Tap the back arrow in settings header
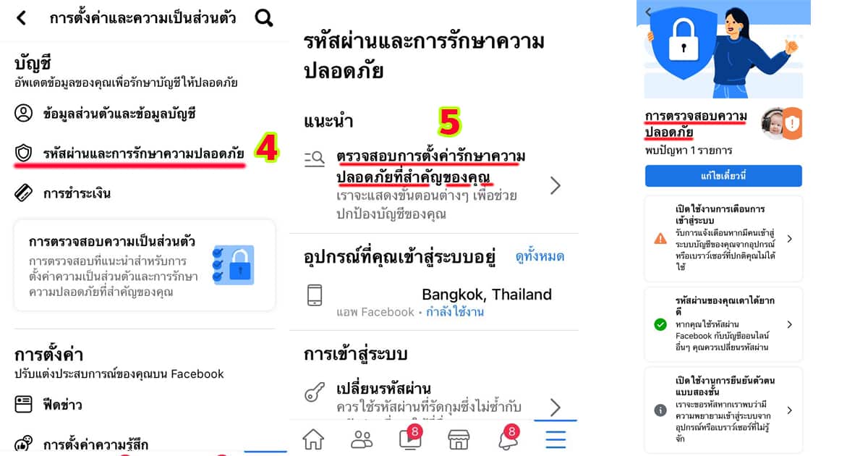Screen dimensions: 868x456 pyautogui.click(x=21, y=18)
